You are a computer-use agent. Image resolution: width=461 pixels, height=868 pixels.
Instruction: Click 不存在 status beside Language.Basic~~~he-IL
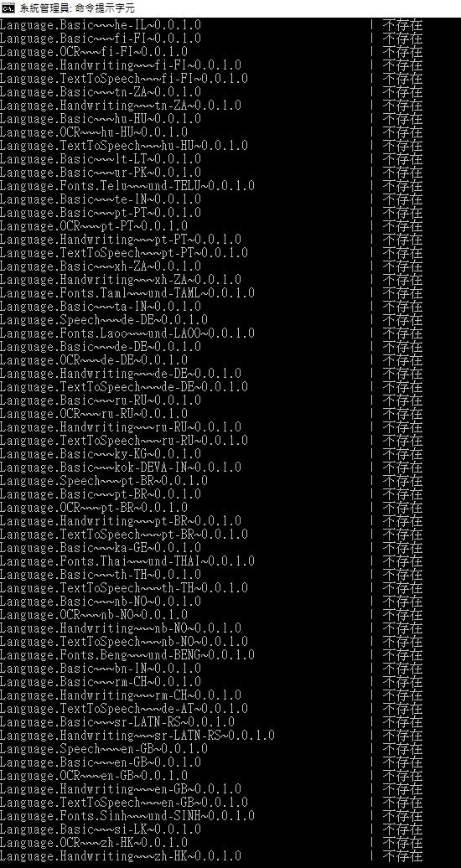click(402, 25)
